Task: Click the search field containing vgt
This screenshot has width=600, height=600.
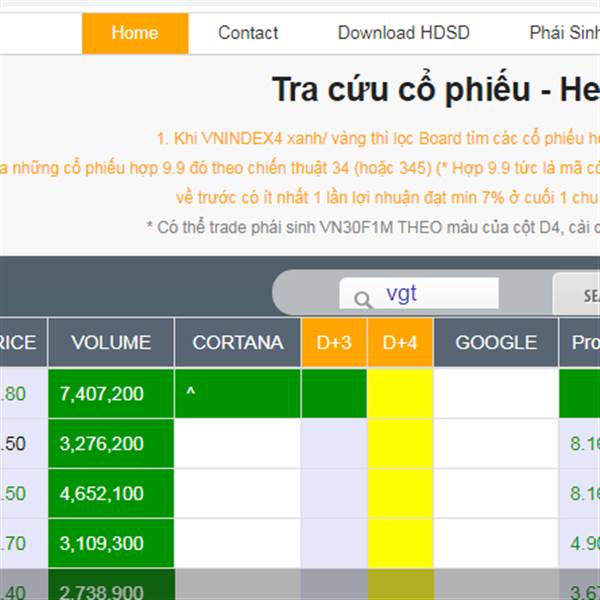Action: pos(419,293)
